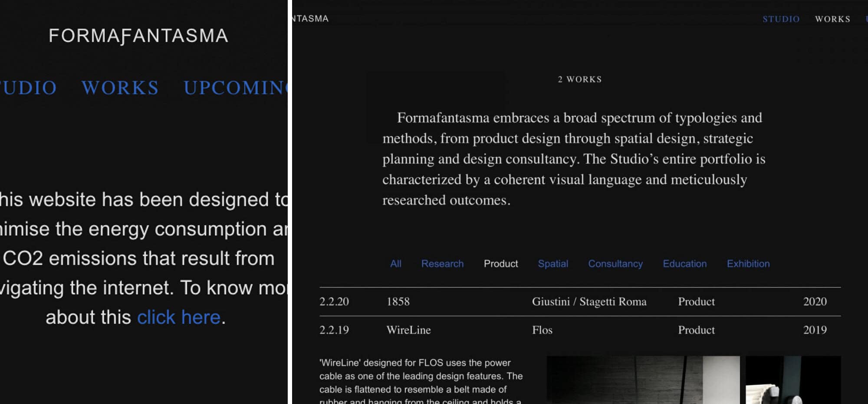Open the second WireLine photo with the white object
Image resolution: width=868 pixels, height=404 pixels.
793,380
